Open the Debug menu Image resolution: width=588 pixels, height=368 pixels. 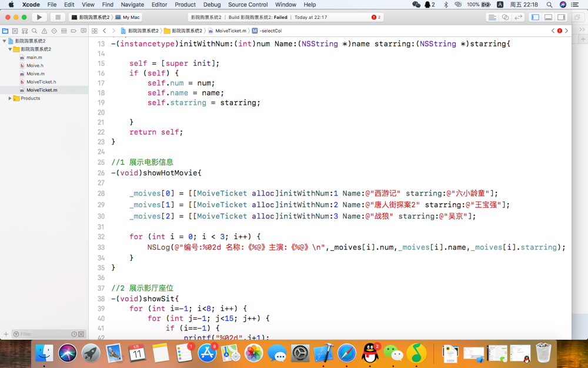point(212,5)
